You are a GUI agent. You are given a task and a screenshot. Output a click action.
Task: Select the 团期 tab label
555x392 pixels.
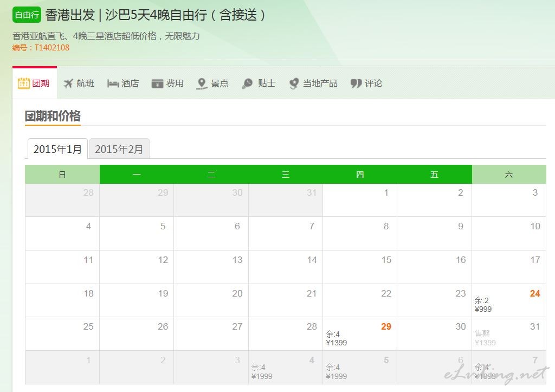coord(41,83)
